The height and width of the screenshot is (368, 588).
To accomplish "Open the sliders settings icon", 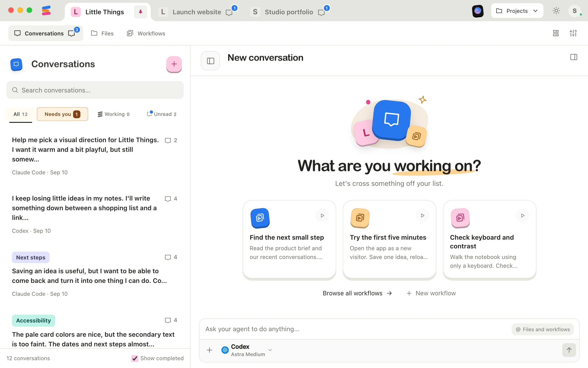I will [x=573, y=33].
